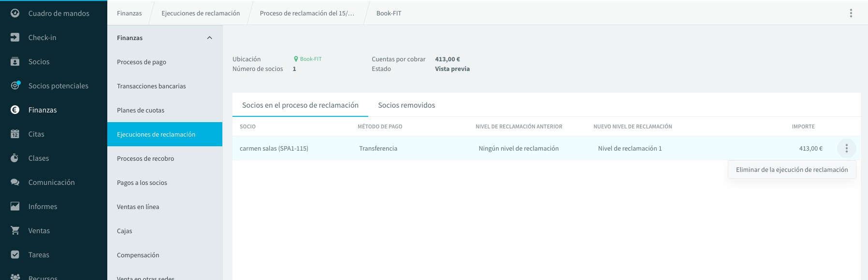Click the Finanzas breadcrumb
Viewport: 868px width, 280px height.
point(130,13)
